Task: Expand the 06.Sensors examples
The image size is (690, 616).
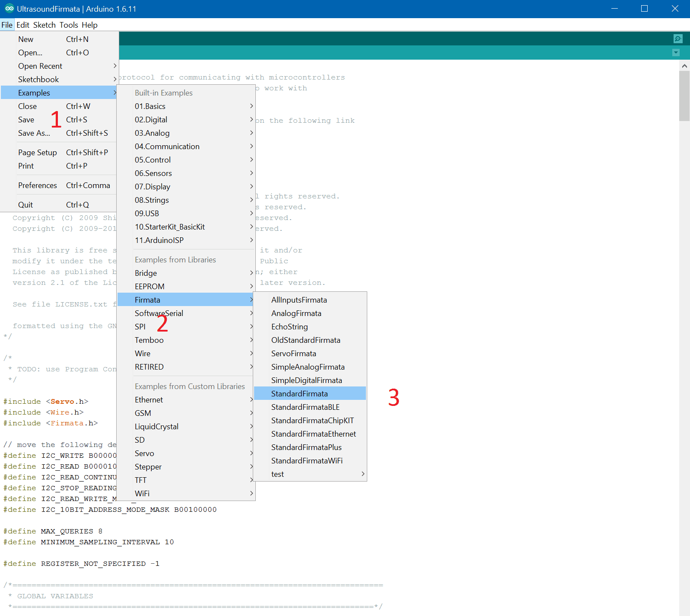Action: pyautogui.click(x=186, y=173)
